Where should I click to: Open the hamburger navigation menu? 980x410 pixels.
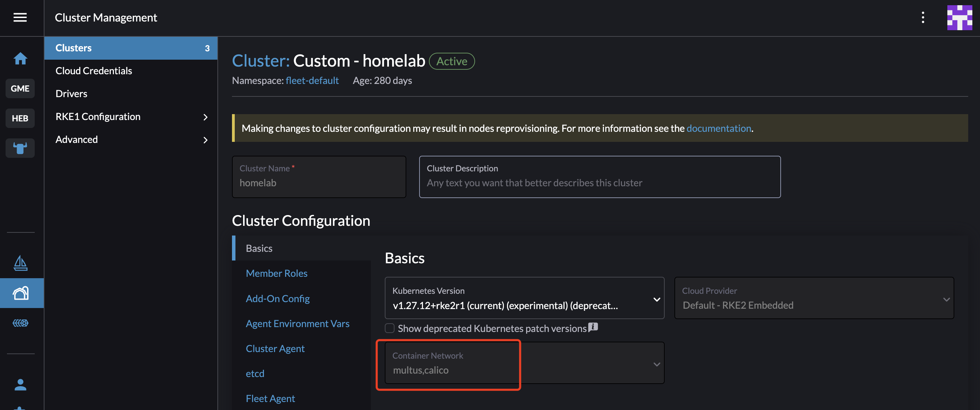pos(20,17)
